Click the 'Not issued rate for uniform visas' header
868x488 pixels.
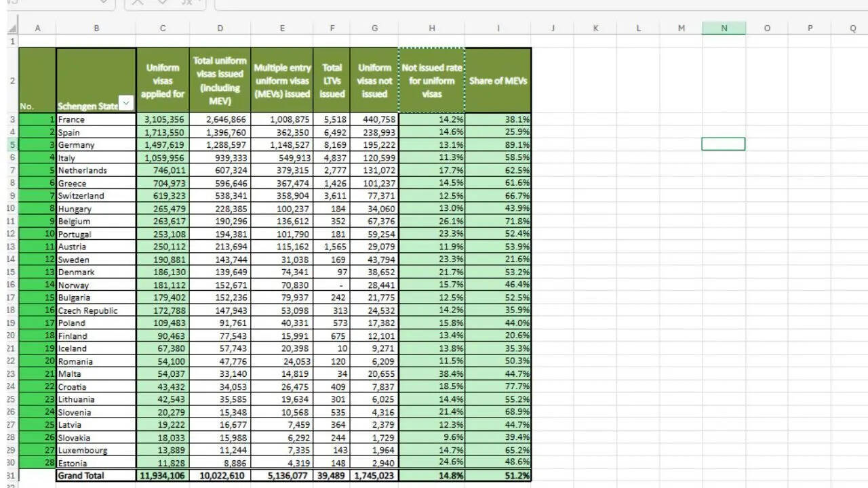click(x=432, y=81)
